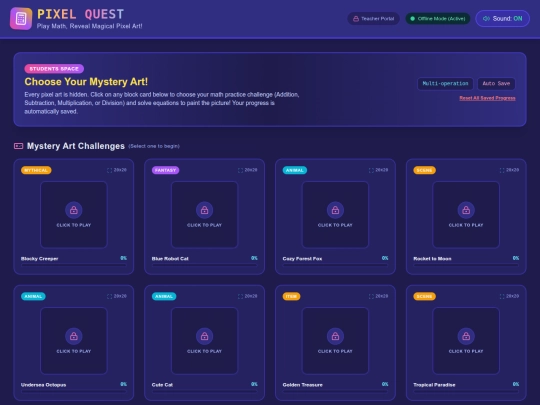Click the lock icon on Blue Robot Cat card
The height and width of the screenshot is (405, 540).
tap(205, 210)
